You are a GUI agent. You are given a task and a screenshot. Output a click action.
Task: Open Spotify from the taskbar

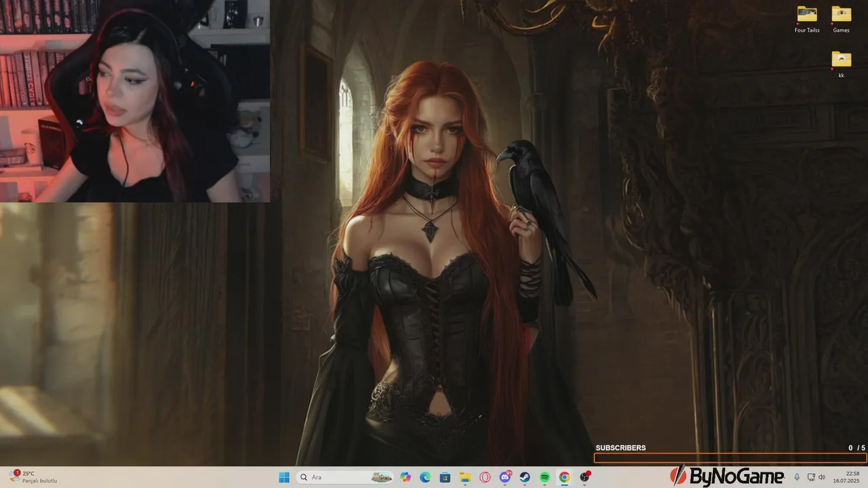[x=545, y=477]
